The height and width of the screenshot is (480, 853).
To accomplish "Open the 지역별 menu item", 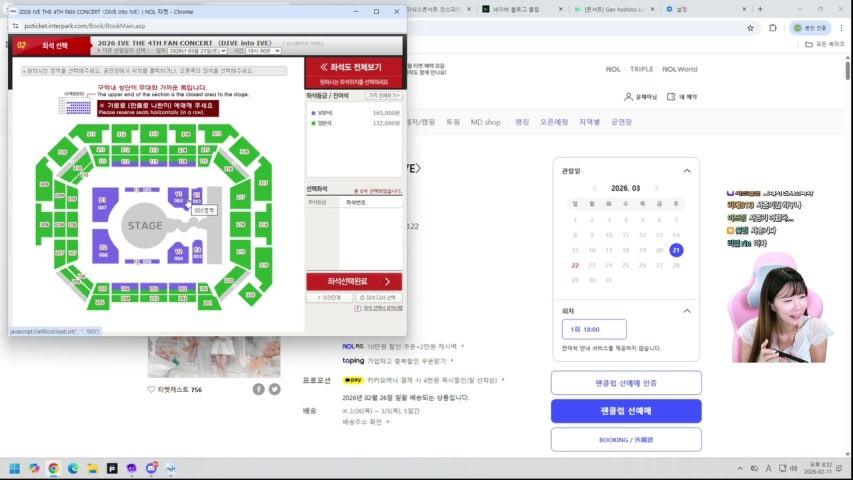I will tap(589, 122).
